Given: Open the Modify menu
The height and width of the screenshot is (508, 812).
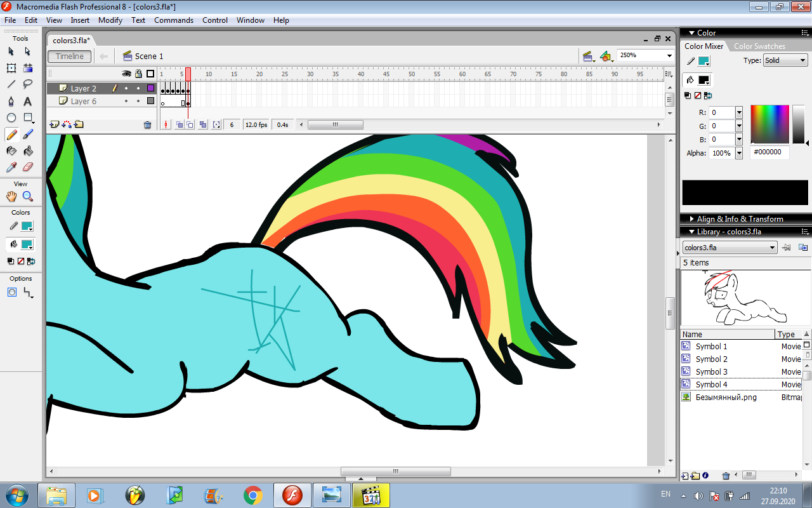Looking at the screenshot, I should click(x=110, y=20).
